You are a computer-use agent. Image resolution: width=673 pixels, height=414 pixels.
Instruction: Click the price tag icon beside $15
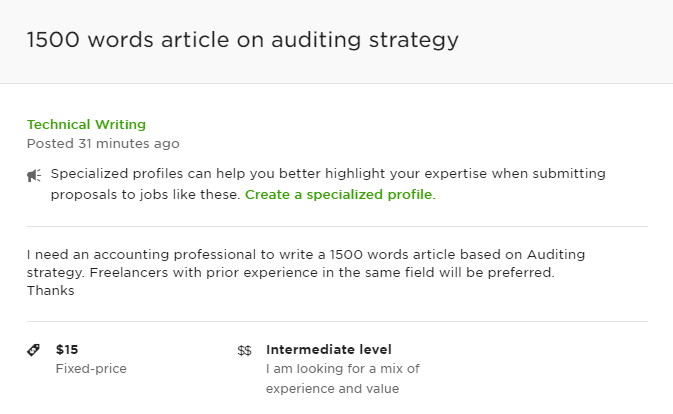click(33, 350)
